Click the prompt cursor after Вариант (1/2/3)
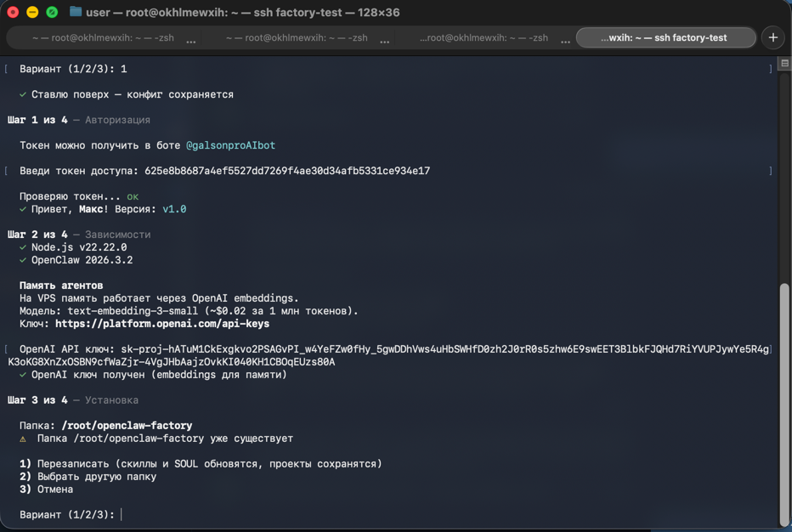The height and width of the screenshot is (532, 792). pos(122,515)
